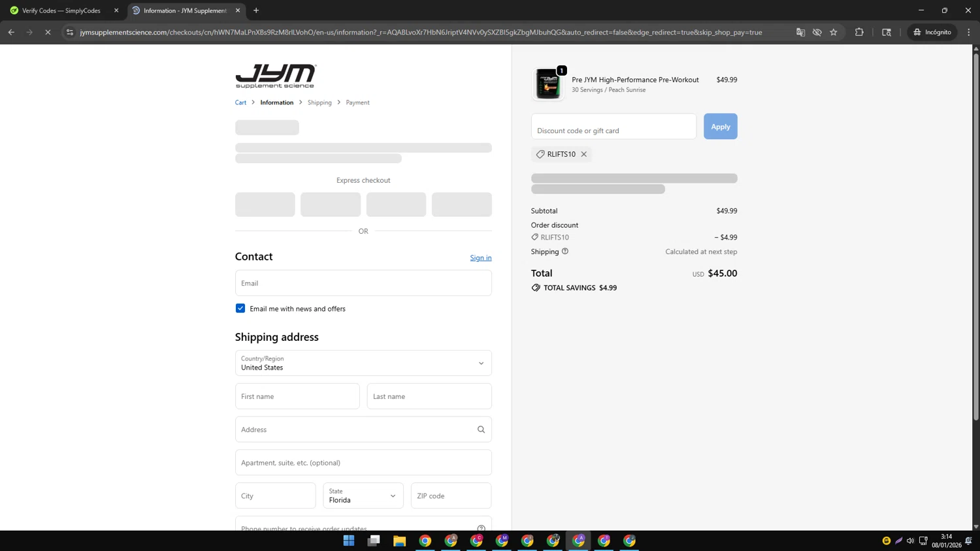
Task: View site information icon in address bar
Action: pyautogui.click(x=70, y=32)
